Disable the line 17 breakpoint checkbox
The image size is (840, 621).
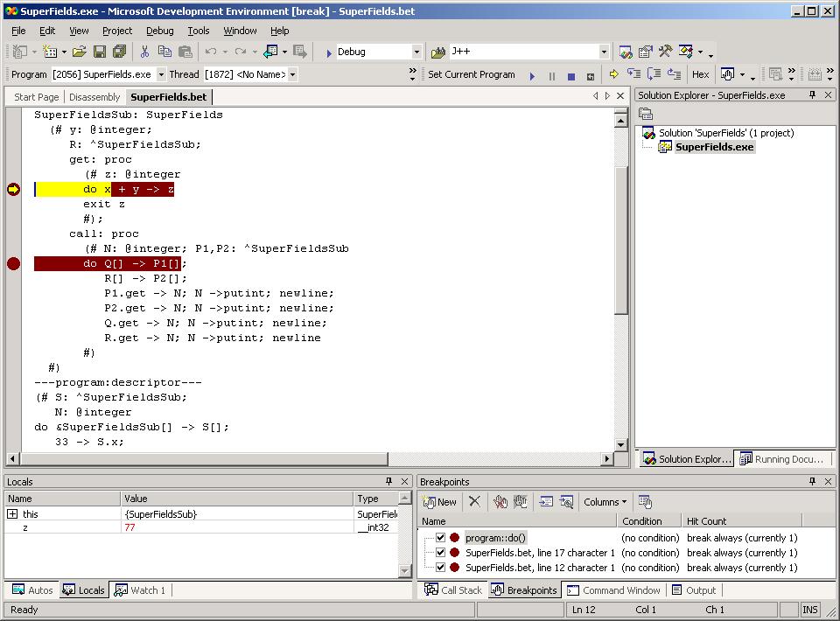coord(440,553)
